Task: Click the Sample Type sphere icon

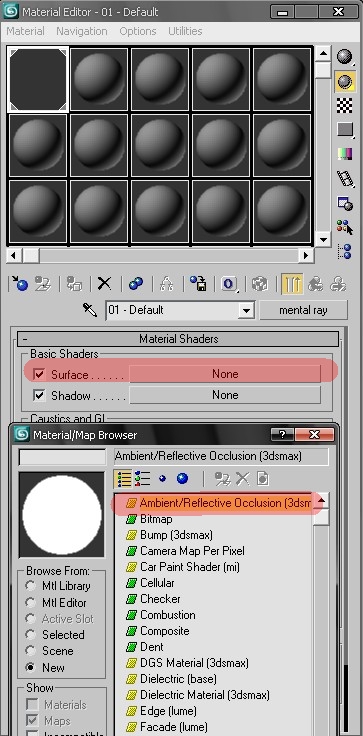Action: pyautogui.click(x=345, y=57)
